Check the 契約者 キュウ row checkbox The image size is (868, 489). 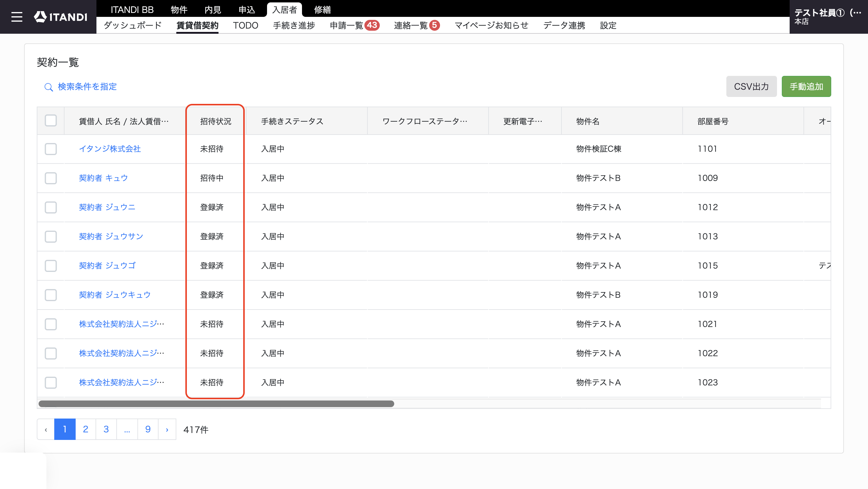pyautogui.click(x=51, y=178)
